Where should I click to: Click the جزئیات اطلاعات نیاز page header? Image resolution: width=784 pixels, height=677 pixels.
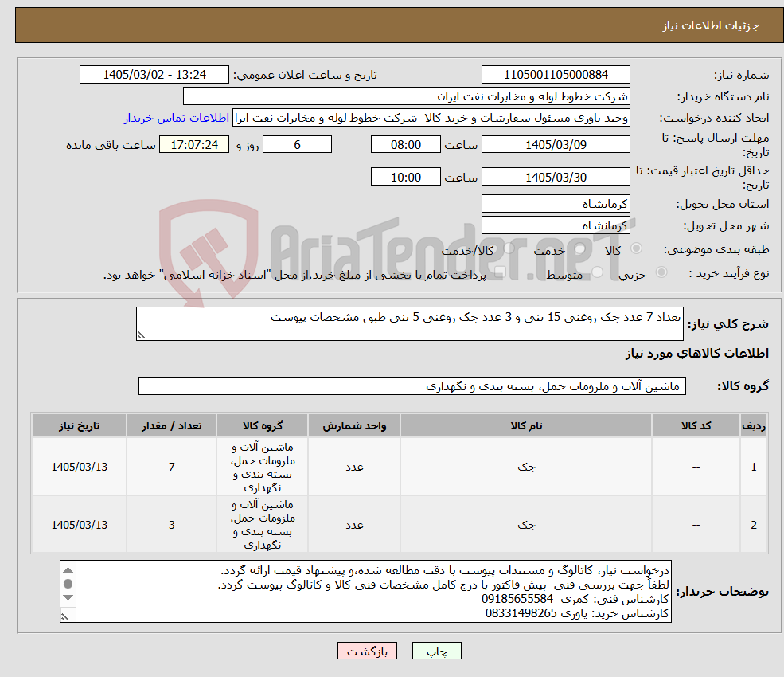(x=710, y=25)
